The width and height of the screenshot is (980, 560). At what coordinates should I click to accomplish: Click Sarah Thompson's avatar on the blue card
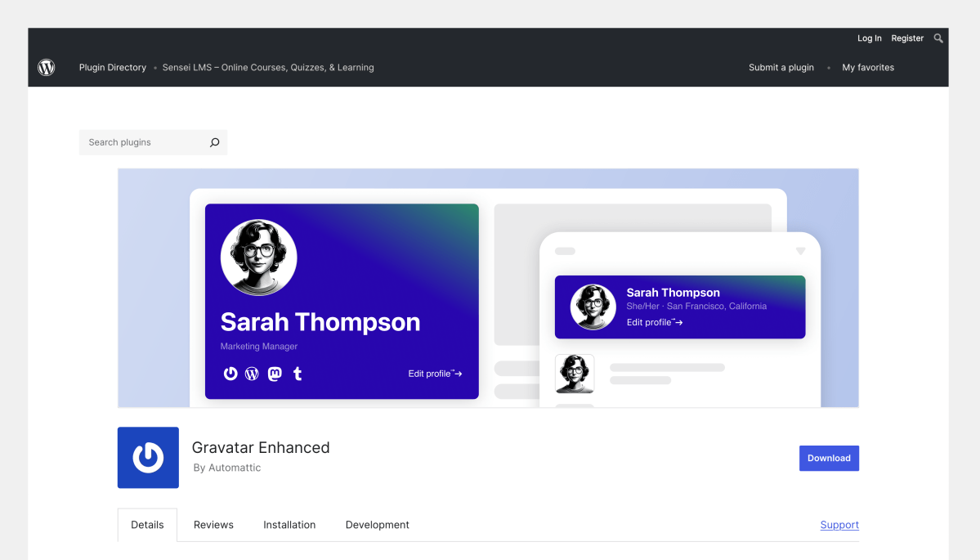pos(258,256)
